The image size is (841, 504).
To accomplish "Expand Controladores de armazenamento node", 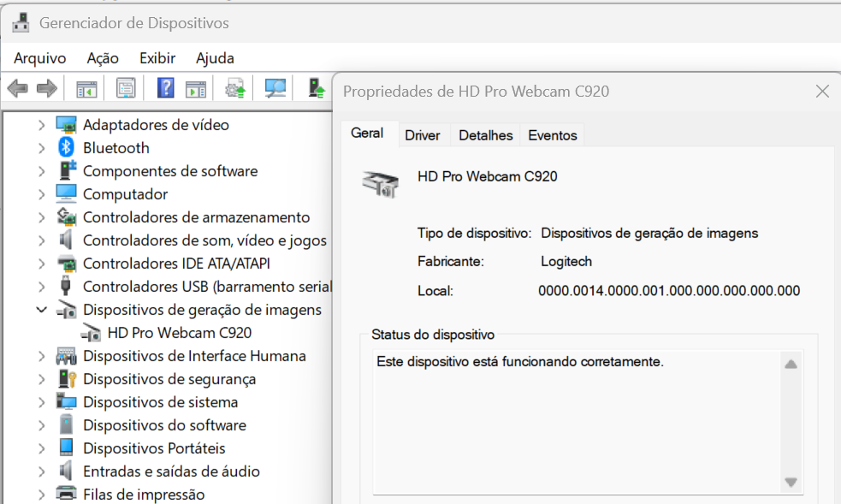I will pyautogui.click(x=41, y=217).
